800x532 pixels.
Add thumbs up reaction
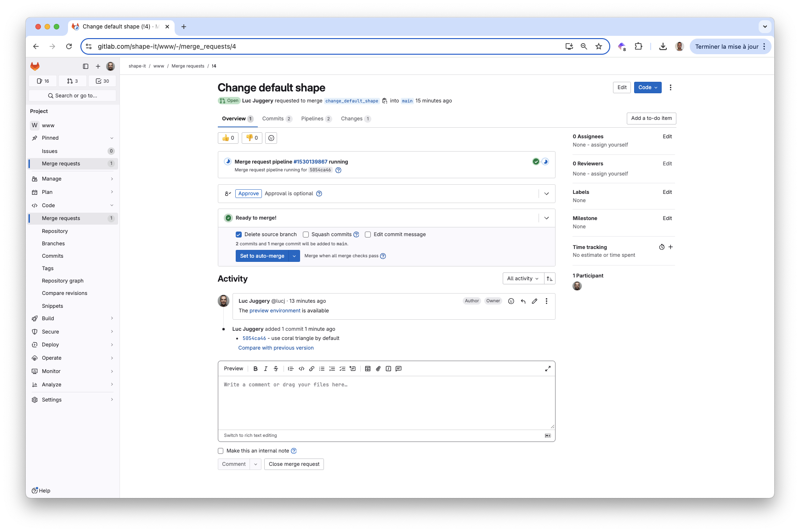pyautogui.click(x=228, y=138)
